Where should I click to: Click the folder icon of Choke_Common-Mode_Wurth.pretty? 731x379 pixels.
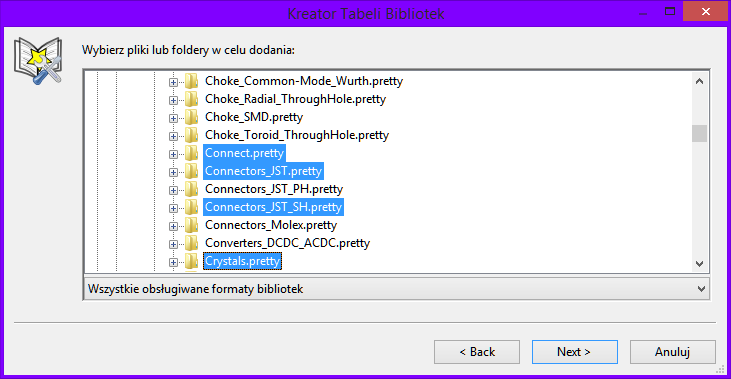[x=191, y=81]
